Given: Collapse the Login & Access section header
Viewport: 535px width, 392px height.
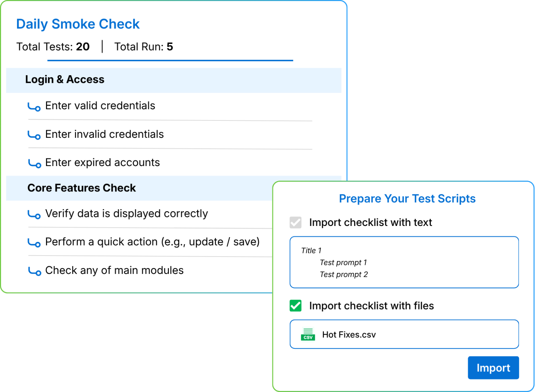Looking at the screenshot, I should tap(173, 80).
